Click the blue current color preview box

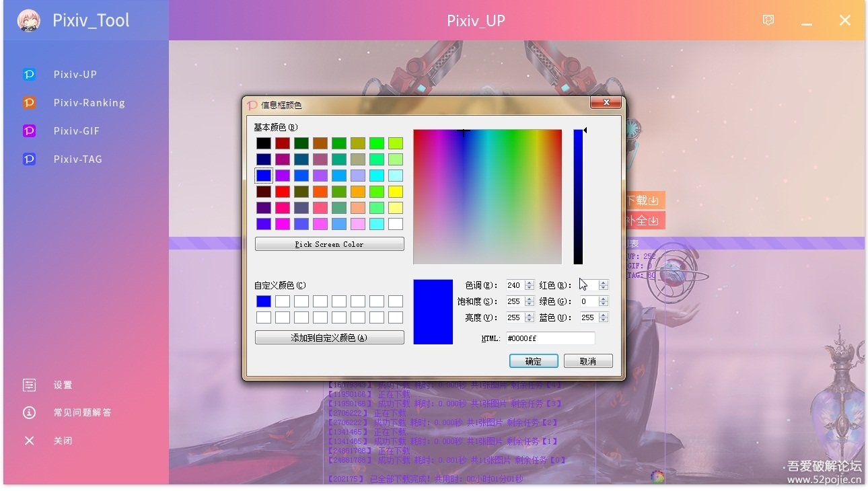[433, 312]
